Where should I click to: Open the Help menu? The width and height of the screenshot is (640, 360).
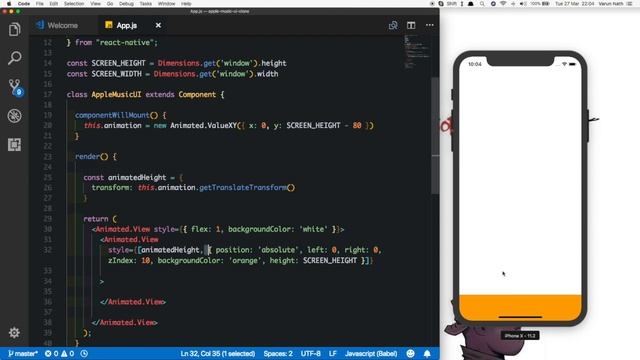pyautogui.click(x=186, y=4)
